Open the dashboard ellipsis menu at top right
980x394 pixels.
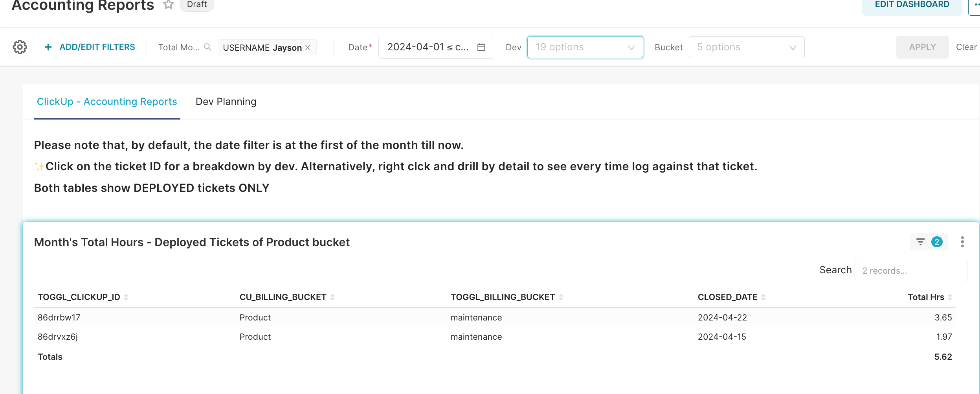point(975,5)
